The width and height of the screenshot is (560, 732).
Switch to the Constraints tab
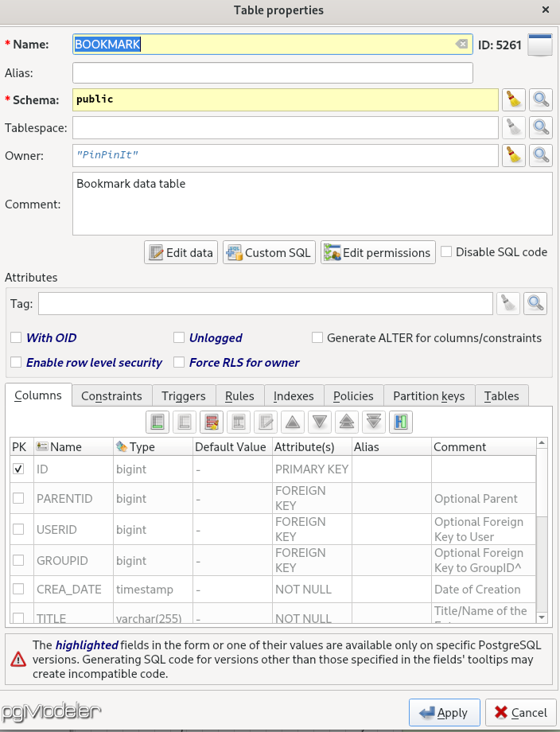tap(111, 395)
